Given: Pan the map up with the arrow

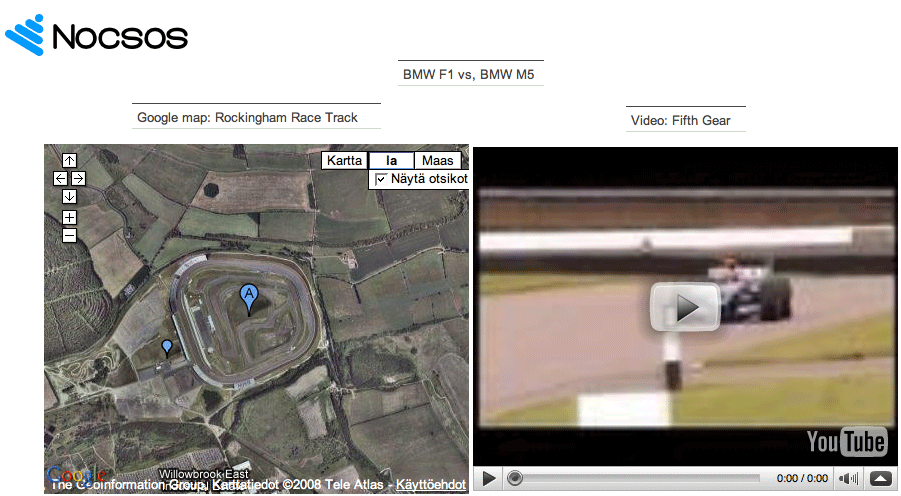Looking at the screenshot, I should (69, 160).
